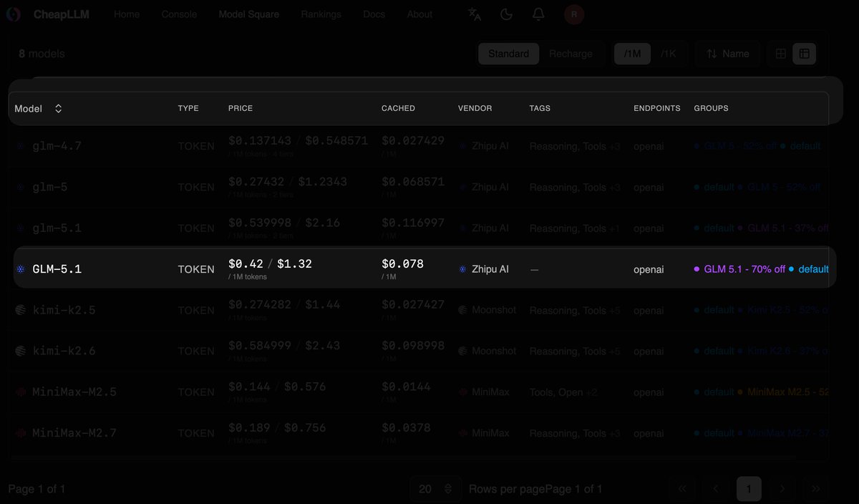Viewport: 859px width, 504px height.
Task: Click the Moonshot icon beside kimi-k2.5
Action: pyautogui.click(x=21, y=310)
